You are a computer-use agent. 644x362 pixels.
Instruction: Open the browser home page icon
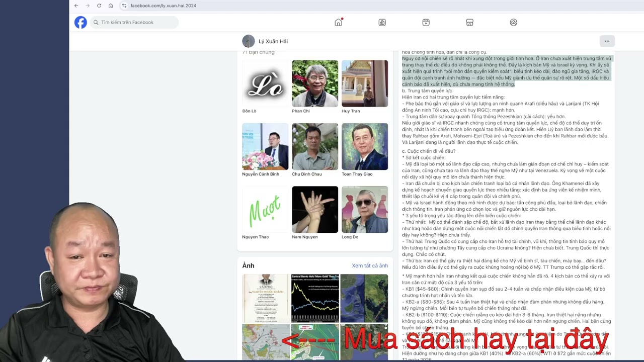pyautogui.click(x=111, y=6)
